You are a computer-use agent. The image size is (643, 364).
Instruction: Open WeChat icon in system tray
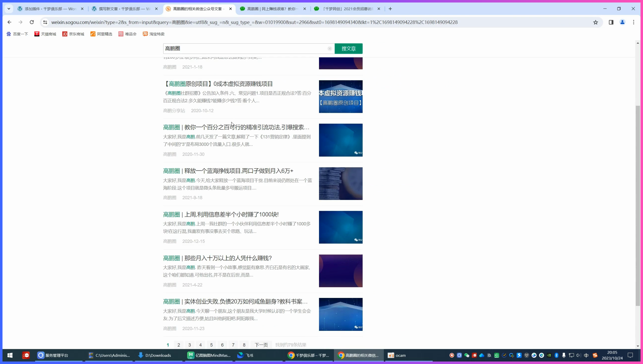pyautogui.click(x=467, y=355)
